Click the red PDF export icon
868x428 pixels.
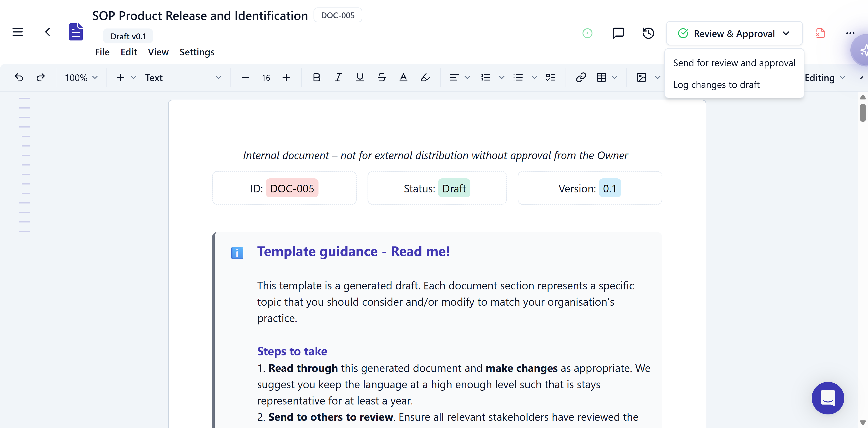[x=820, y=33]
